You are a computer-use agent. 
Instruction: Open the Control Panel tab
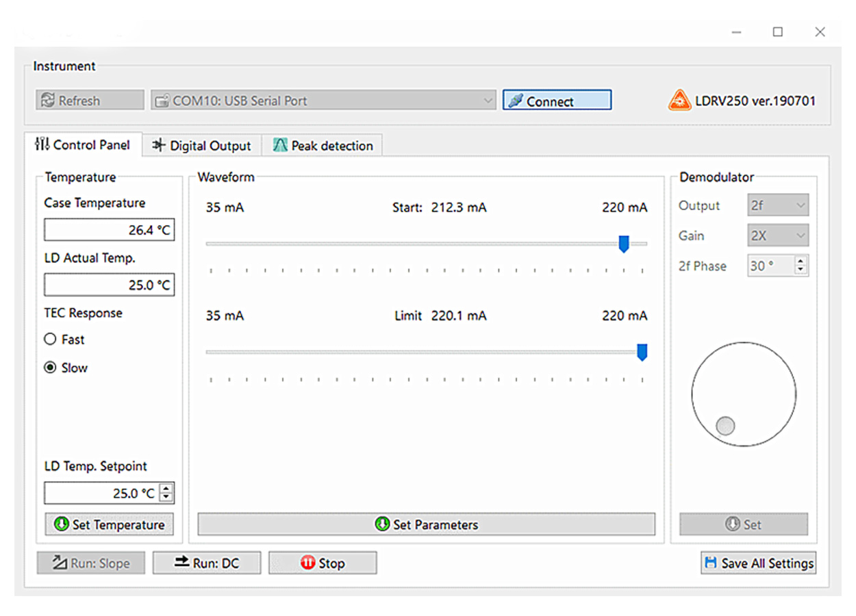pyautogui.click(x=83, y=144)
